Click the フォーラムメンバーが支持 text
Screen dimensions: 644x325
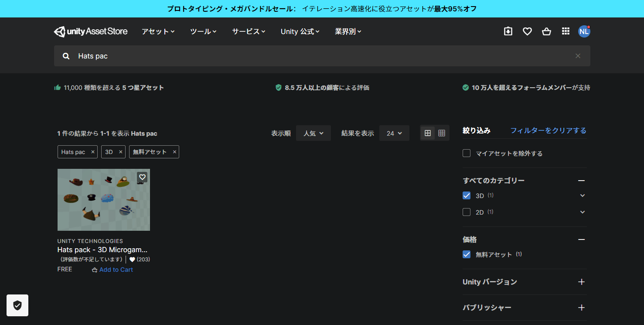pos(554,88)
